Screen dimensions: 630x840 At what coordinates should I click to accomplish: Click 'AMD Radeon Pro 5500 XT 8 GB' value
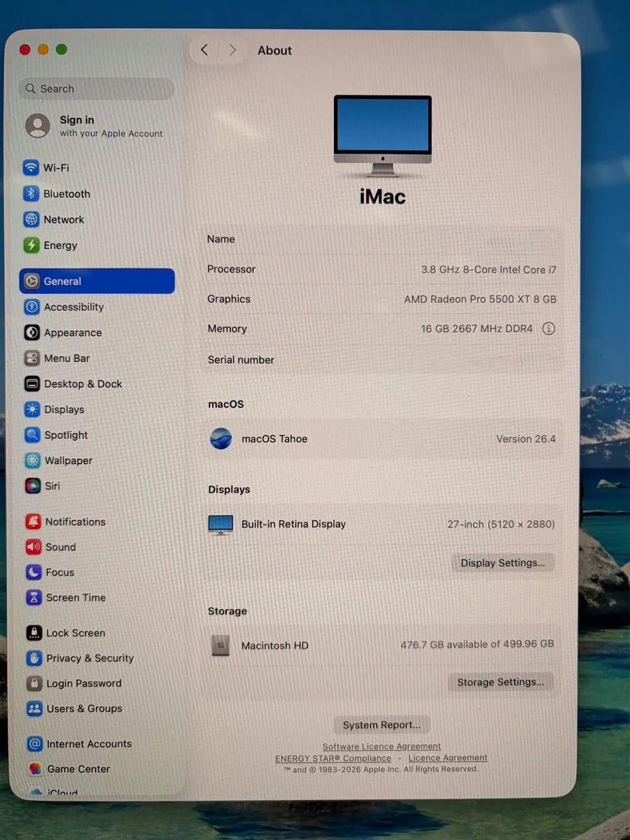480,299
